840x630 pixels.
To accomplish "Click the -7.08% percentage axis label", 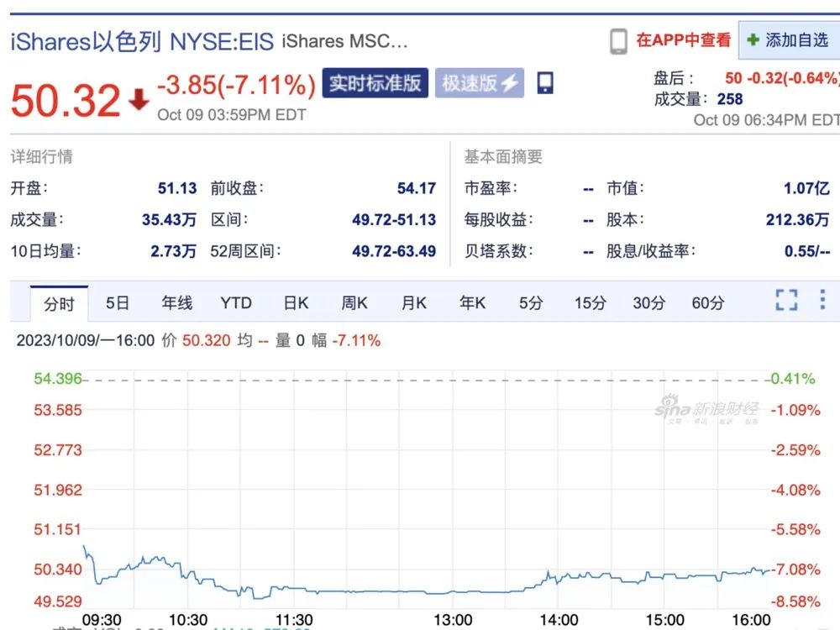I will coord(795,569).
